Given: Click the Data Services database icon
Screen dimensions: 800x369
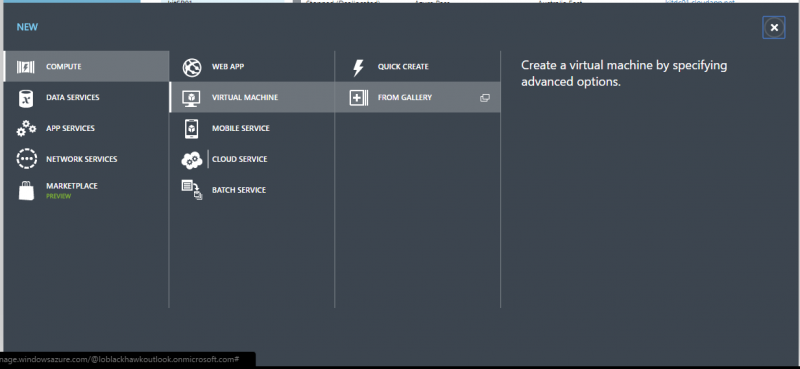Looking at the screenshot, I should pyautogui.click(x=26, y=98).
